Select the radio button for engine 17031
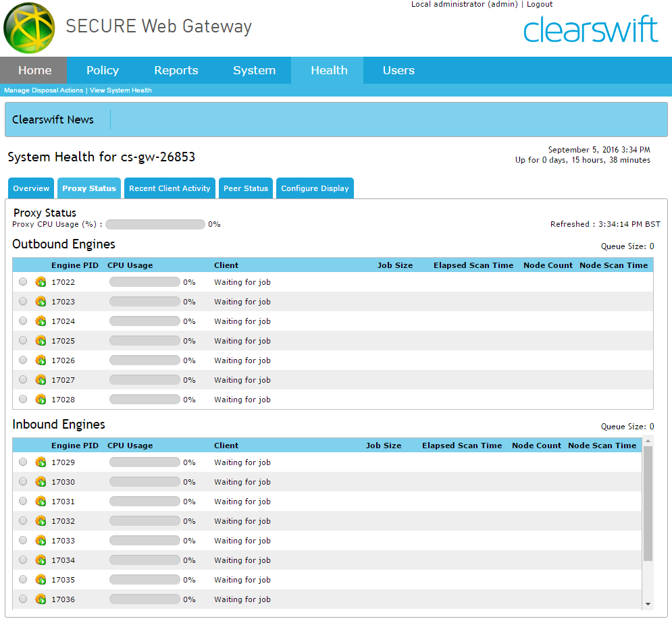The image size is (672, 619). 23,501
